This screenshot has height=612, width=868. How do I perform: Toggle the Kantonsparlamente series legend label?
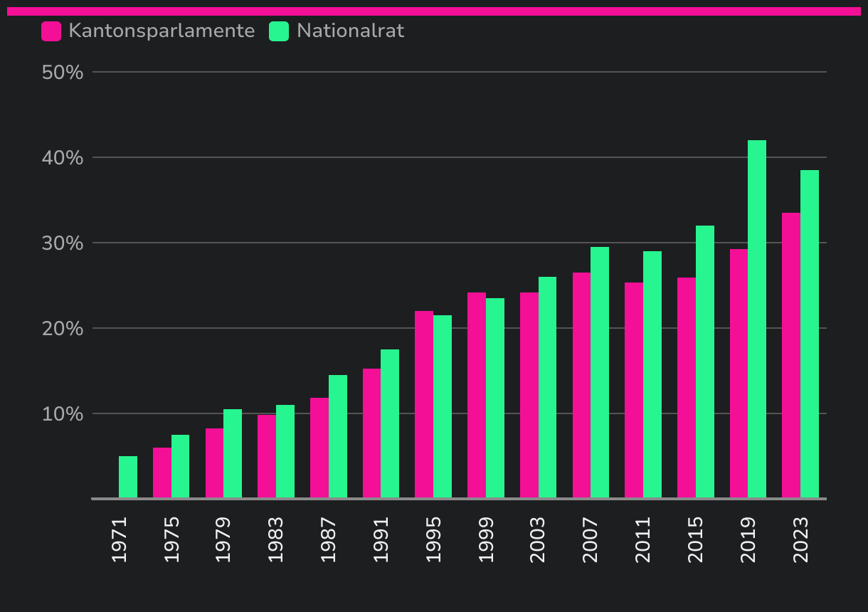click(x=162, y=31)
